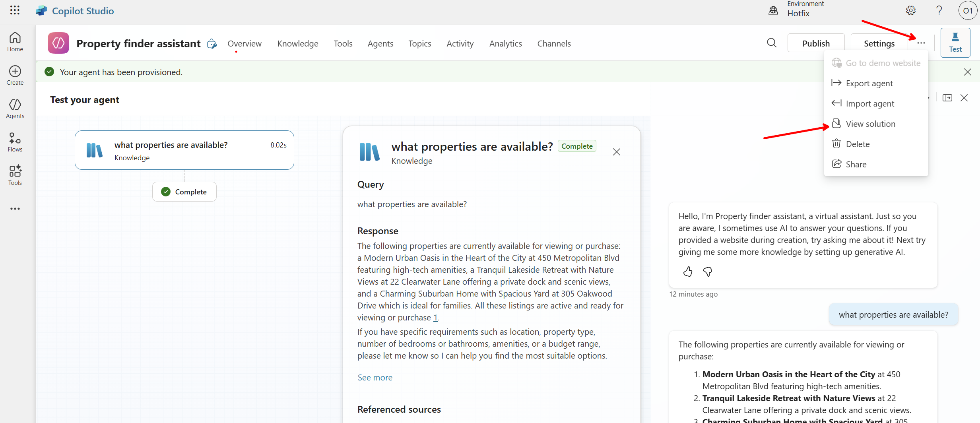Give thumbs up to greeting message

tap(688, 272)
